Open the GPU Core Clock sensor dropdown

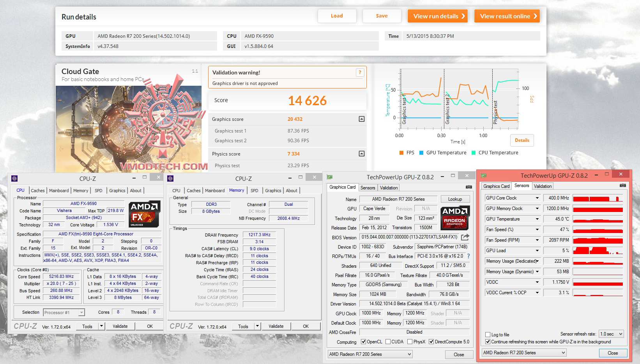pos(537,198)
